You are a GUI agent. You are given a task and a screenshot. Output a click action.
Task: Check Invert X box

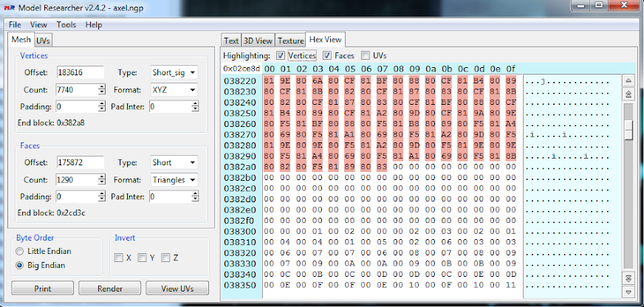click(119, 258)
